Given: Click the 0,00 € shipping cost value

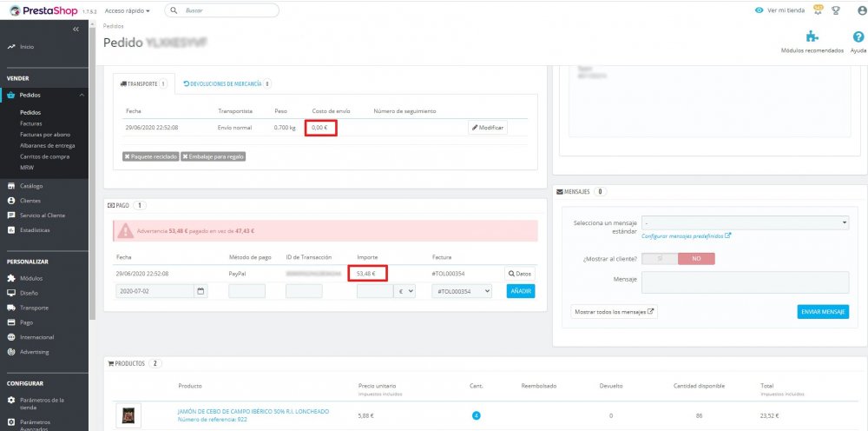Looking at the screenshot, I should [x=320, y=128].
